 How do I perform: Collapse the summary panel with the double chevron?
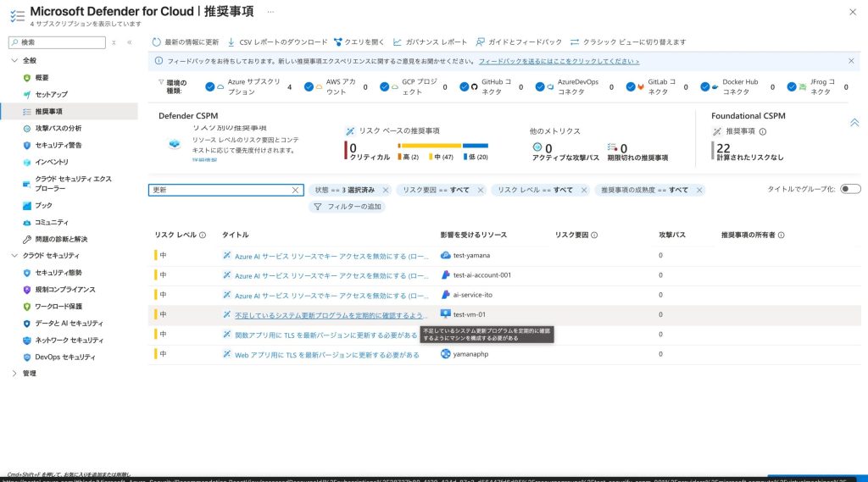point(854,123)
